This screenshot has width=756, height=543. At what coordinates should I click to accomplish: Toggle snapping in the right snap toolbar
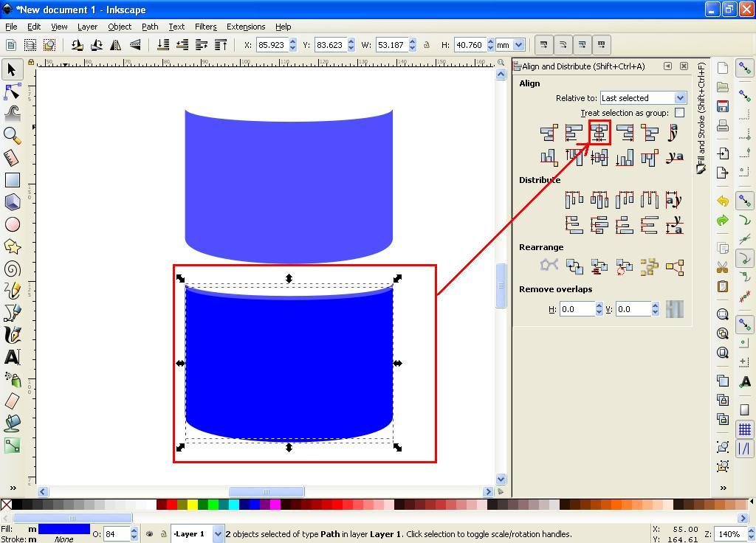point(745,69)
